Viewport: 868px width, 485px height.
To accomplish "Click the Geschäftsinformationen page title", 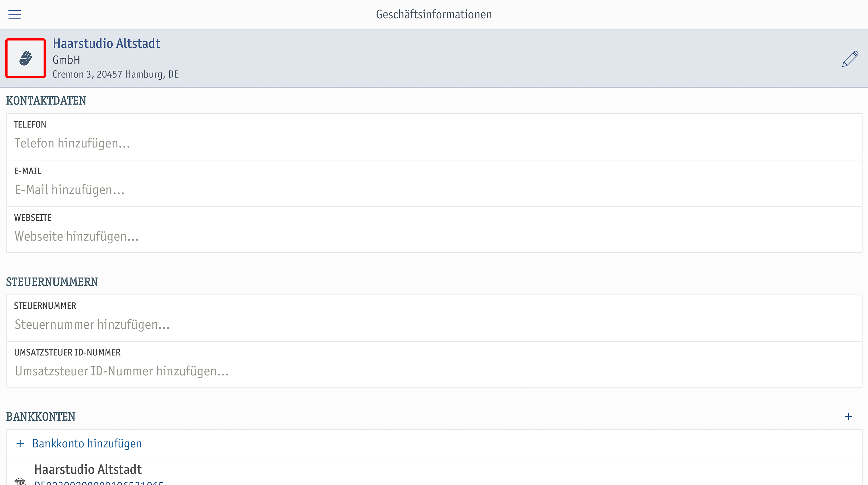I will coord(434,14).
